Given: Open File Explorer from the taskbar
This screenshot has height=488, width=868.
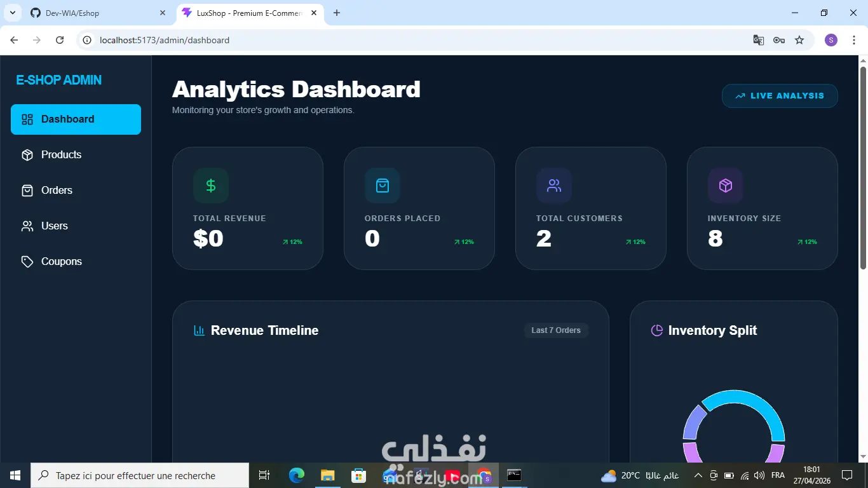Looking at the screenshot, I should tap(327, 475).
